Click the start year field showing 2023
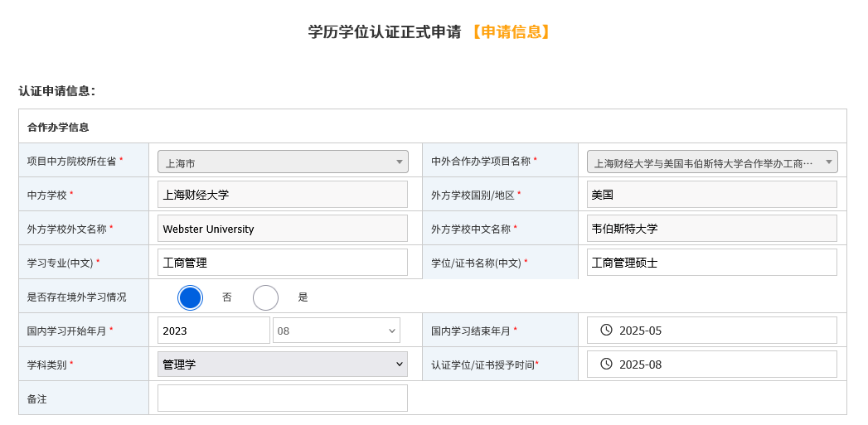The width and height of the screenshot is (868, 425). (x=213, y=331)
